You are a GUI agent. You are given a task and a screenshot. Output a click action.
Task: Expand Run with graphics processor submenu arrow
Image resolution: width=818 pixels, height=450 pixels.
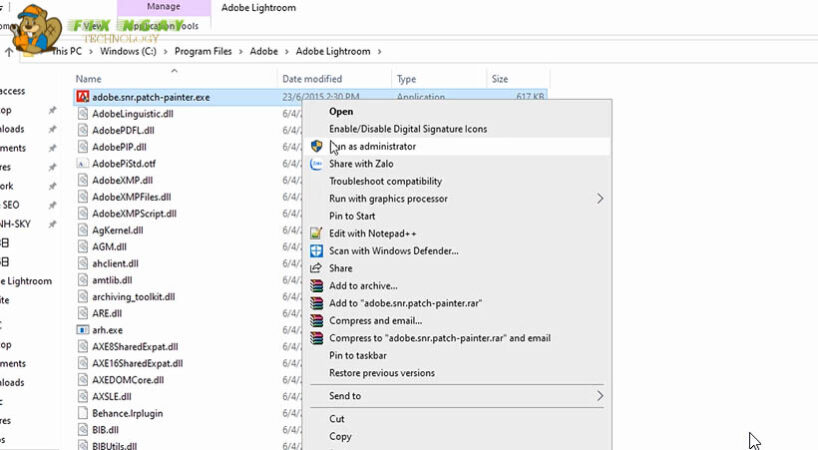[600, 199]
